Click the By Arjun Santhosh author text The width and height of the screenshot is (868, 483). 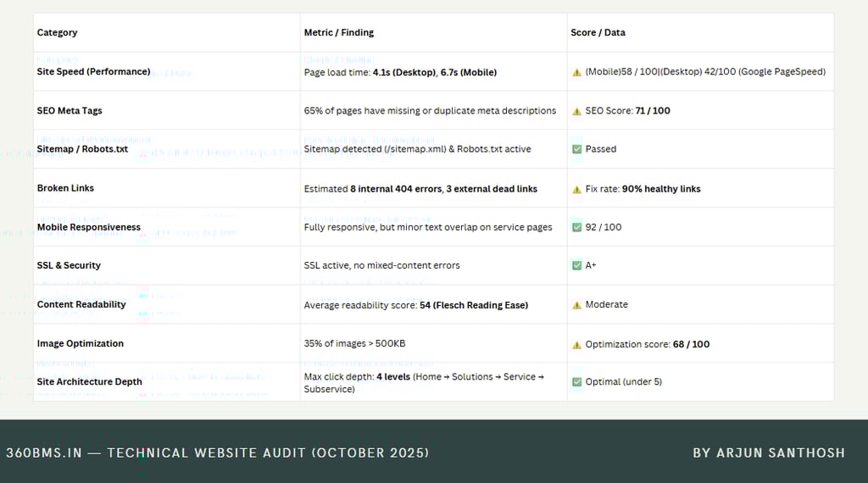768,452
